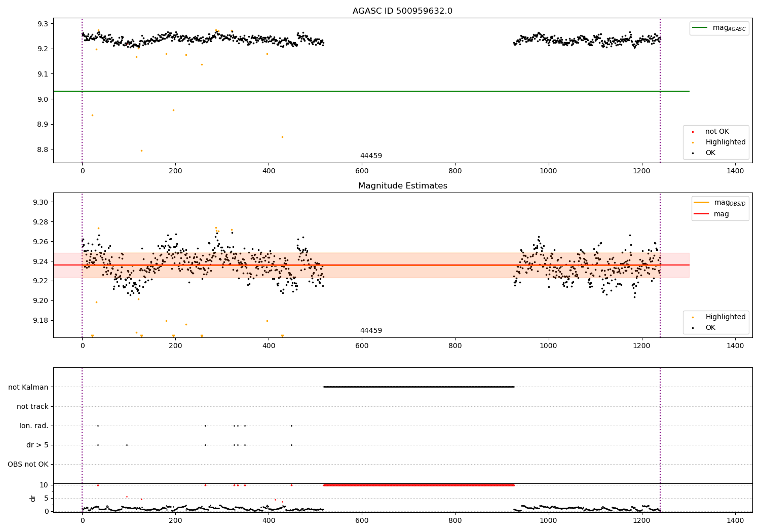The image size is (760, 532).
Task: Click the y-axis tick '8.8' on top plot
Action: pos(43,150)
